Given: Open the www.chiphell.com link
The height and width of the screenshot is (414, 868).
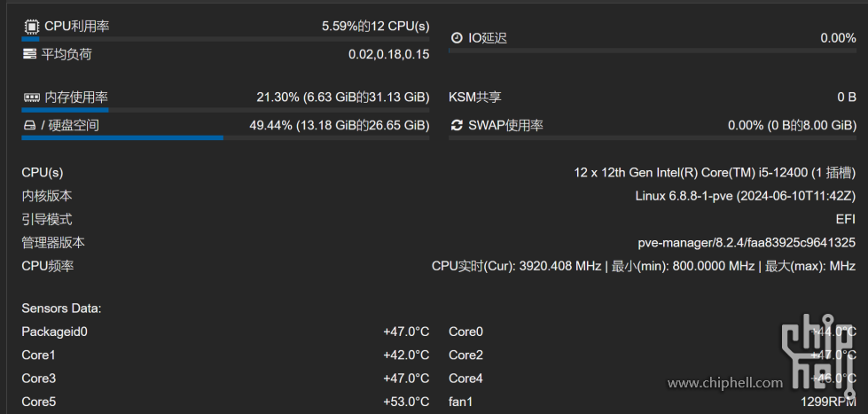Looking at the screenshot, I should [725, 383].
